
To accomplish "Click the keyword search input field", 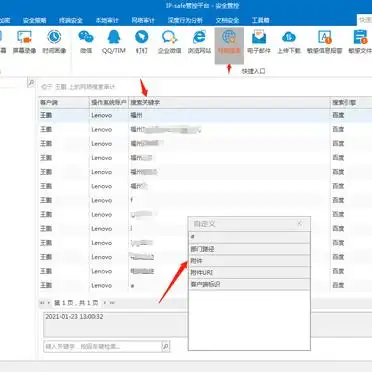I will pos(103,346).
